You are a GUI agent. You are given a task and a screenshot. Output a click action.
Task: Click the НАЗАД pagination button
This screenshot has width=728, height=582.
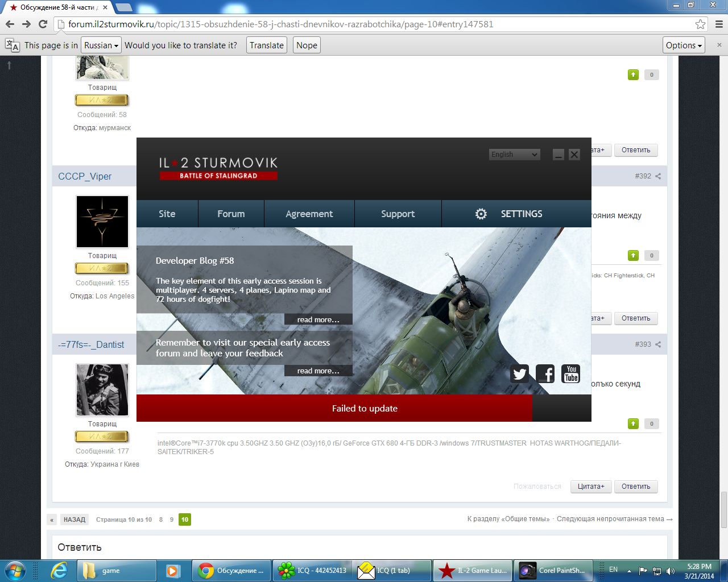(x=75, y=519)
